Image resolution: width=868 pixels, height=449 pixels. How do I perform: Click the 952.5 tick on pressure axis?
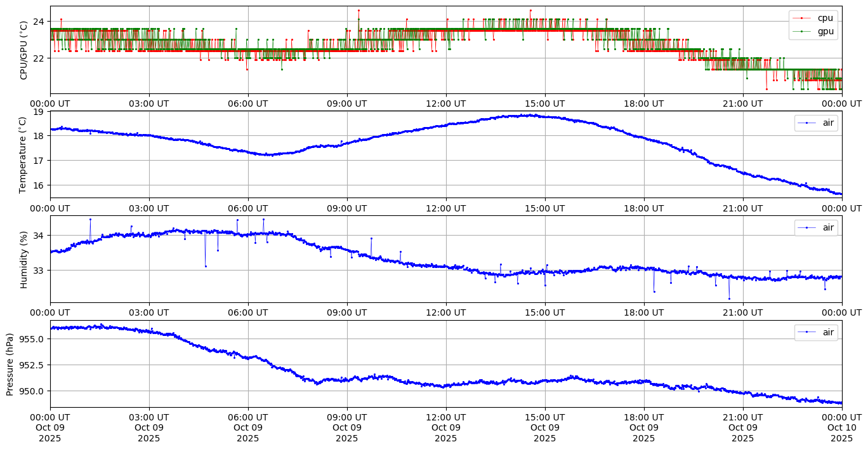click(32, 365)
